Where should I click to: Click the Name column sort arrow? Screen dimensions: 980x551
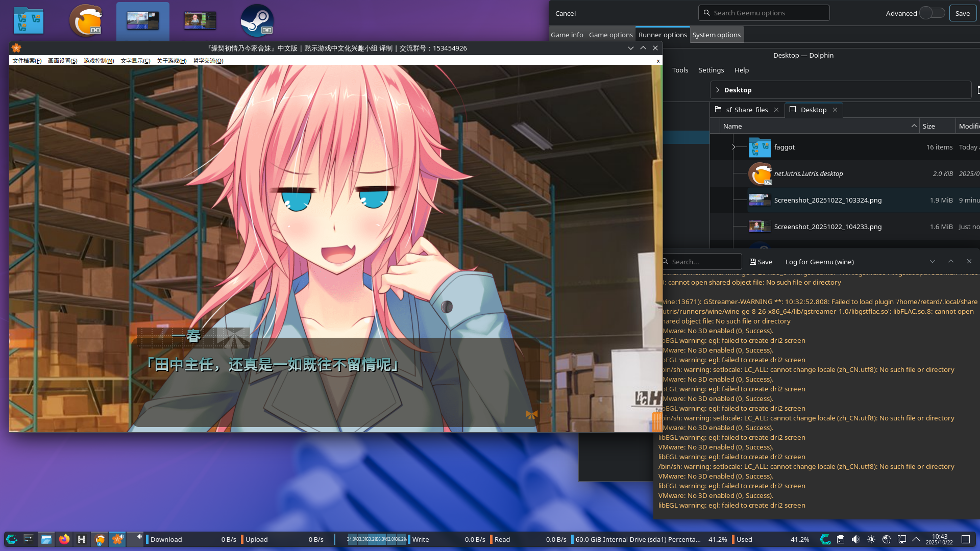tap(914, 126)
